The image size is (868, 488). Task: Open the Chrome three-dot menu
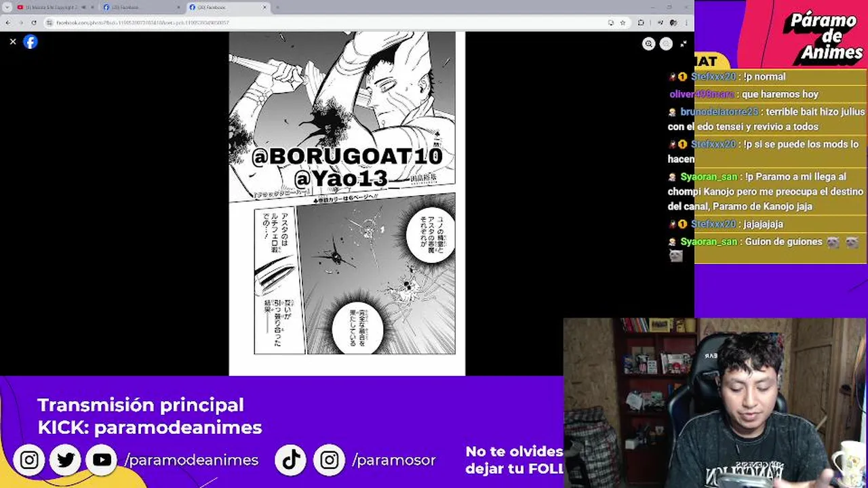pos(686,22)
